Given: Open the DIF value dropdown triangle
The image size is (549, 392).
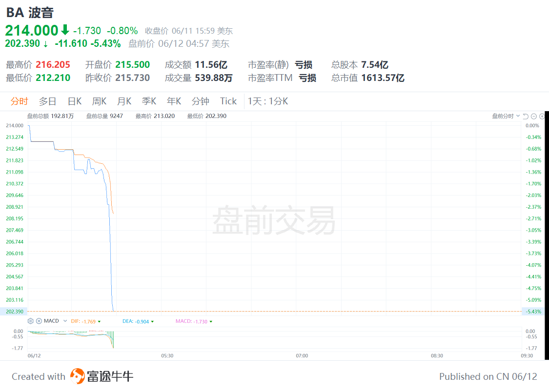Looking at the screenshot, I should 100,321.
